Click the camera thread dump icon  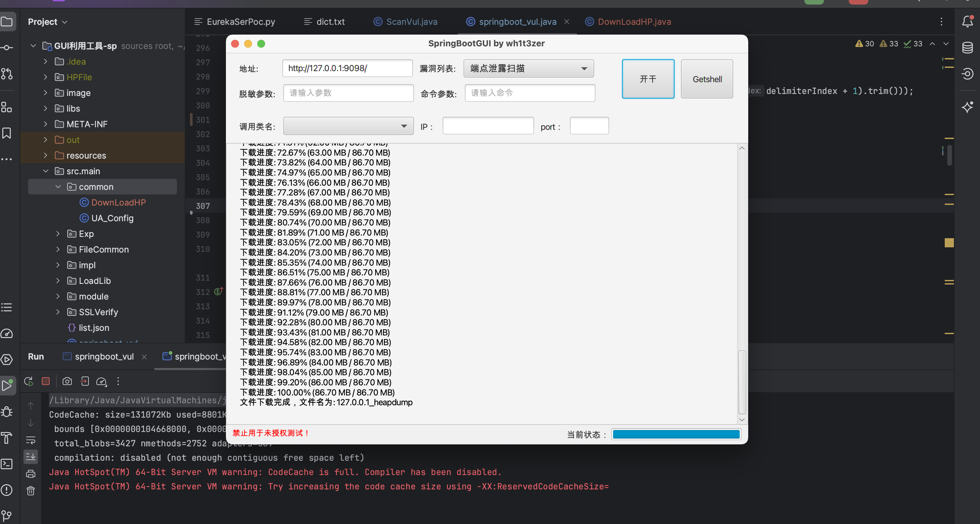67,381
